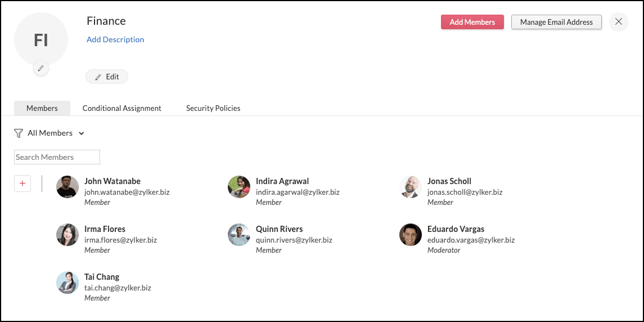This screenshot has height=322, width=644.
Task: Open the Conditional Assignment tab
Action: (x=122, y=108)
